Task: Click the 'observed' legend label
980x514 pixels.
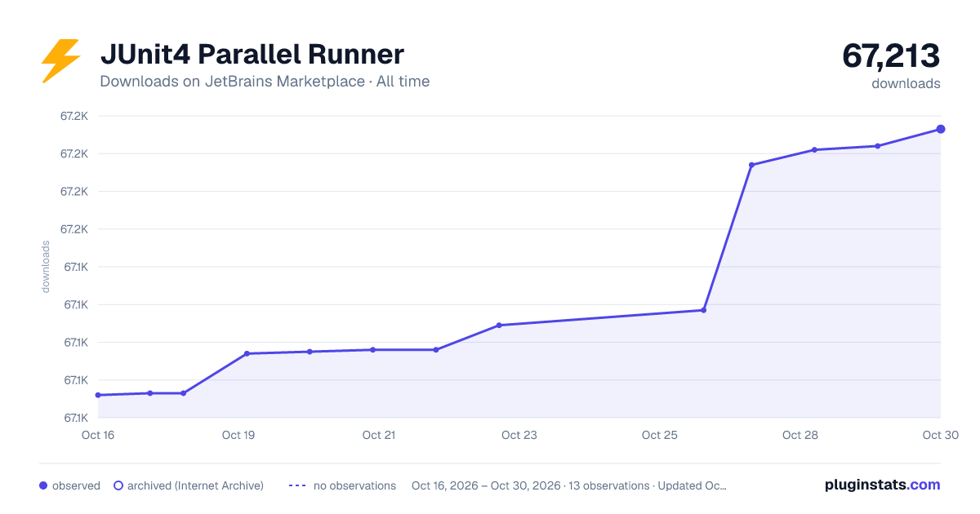Action: coord(76,485)
